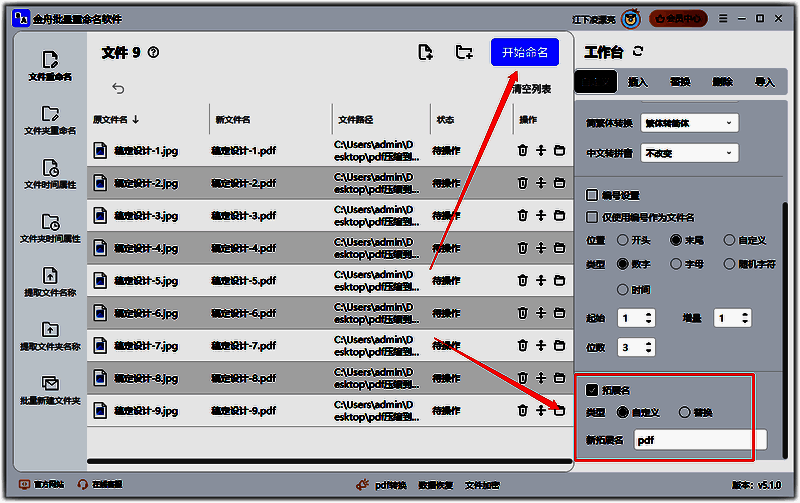Expand the 中文转拼音 dropdown
The image size is (800, 503).
coord(688,154)
